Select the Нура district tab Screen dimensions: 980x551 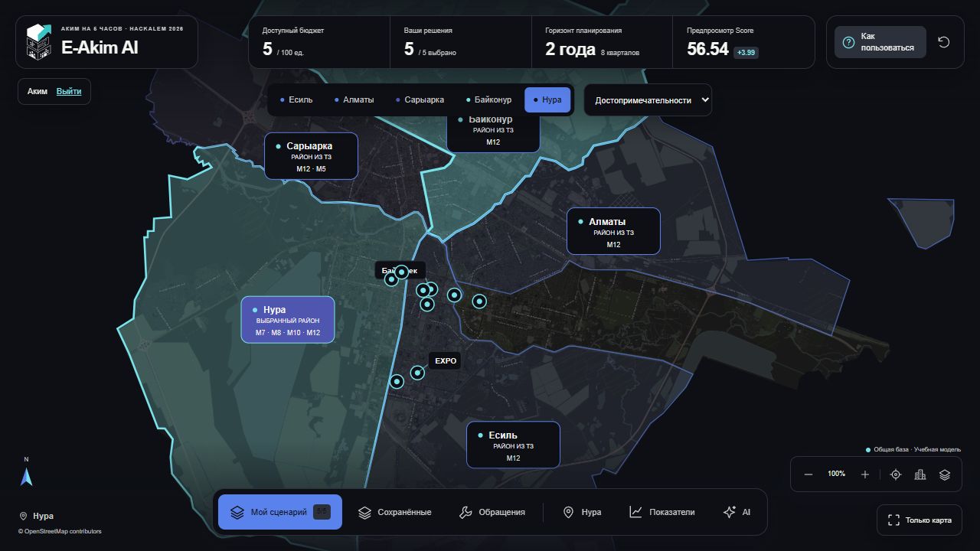[547, 100]
